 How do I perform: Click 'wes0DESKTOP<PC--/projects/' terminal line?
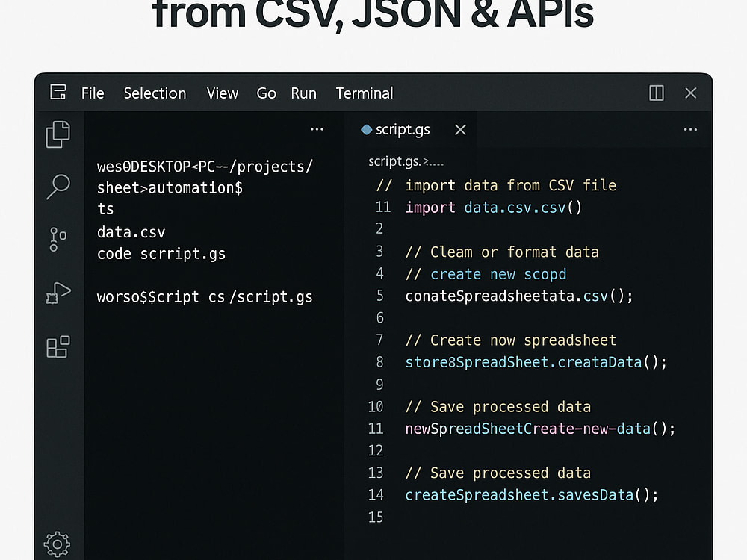pos(205,167)
